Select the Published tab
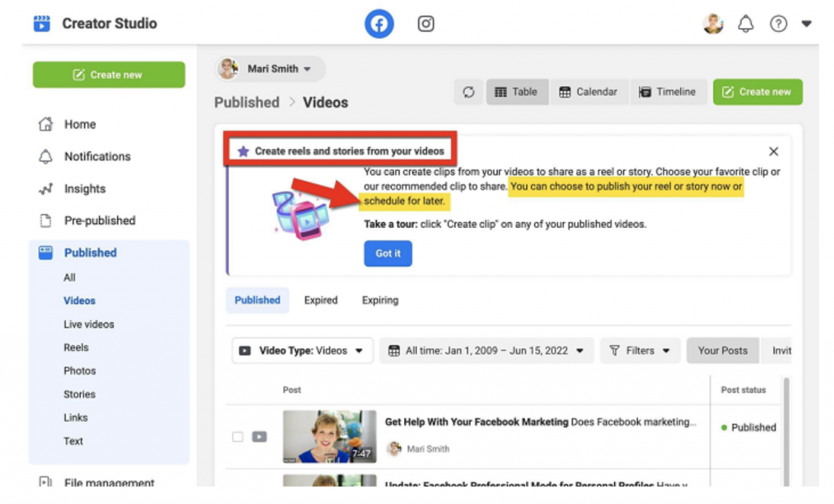Screen dimensions: 834x504 tap(257, 300)
